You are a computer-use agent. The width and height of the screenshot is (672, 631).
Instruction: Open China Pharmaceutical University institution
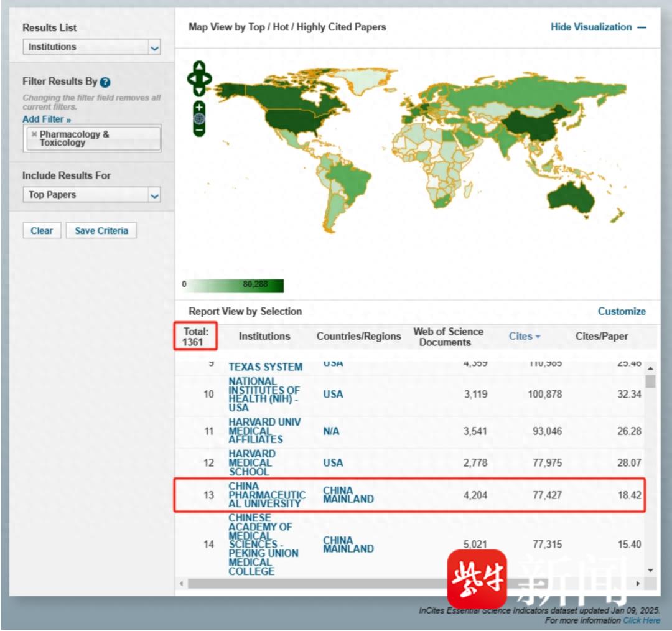(267, 495)
